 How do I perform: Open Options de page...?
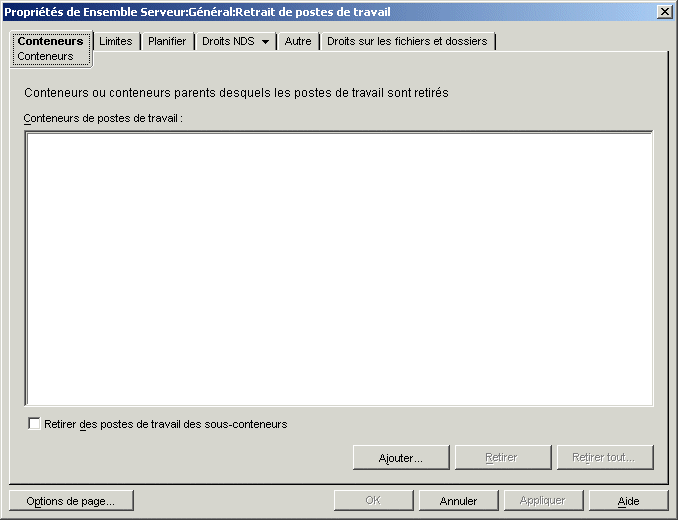click(x=71, y=501)
